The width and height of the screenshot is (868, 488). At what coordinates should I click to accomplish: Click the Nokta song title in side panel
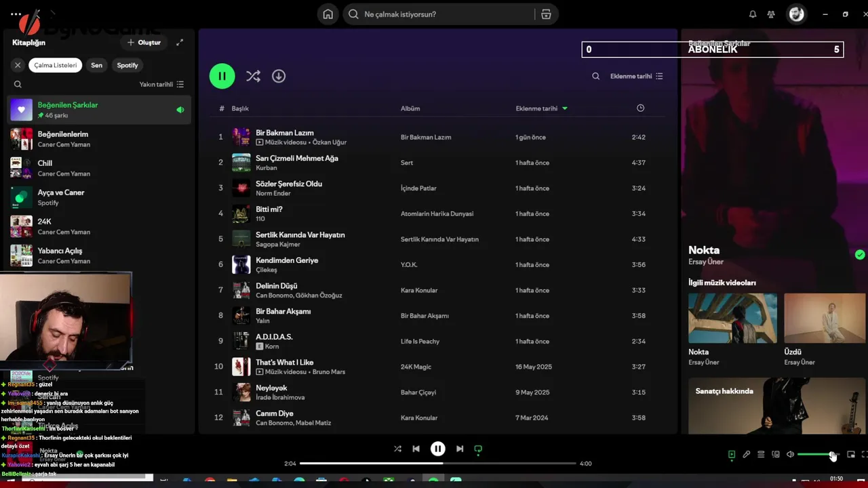click(x=704, y=250)
